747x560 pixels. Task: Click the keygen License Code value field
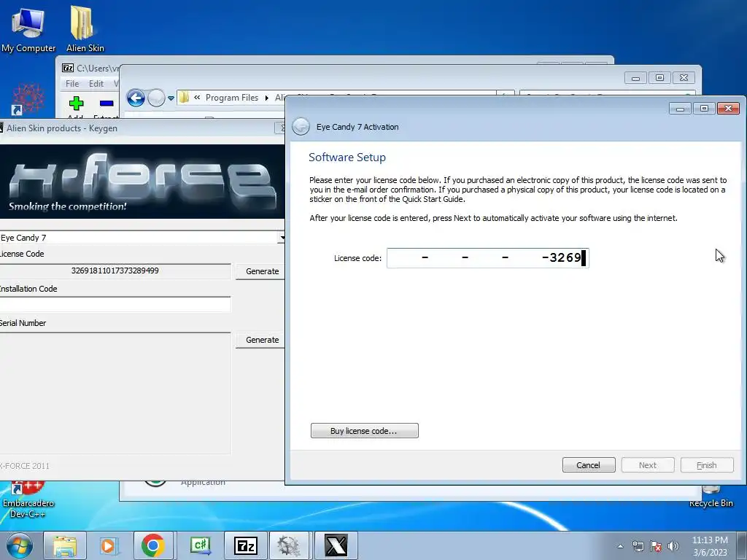click(115, 271)
